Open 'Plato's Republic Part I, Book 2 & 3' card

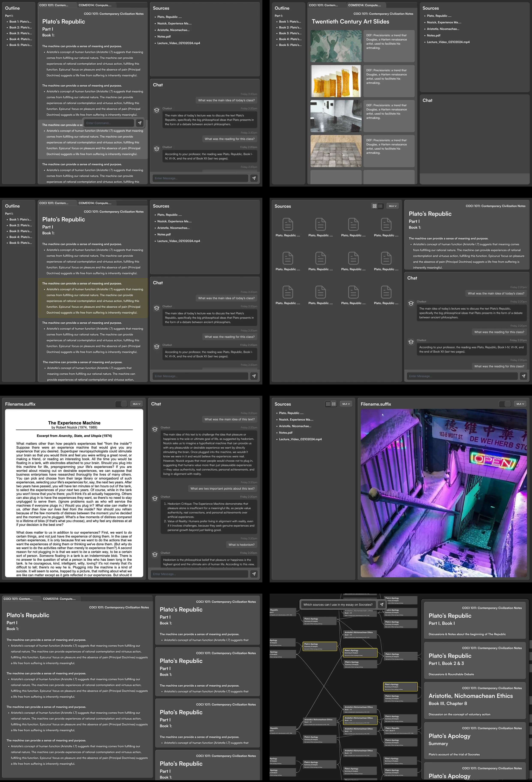[475, 660]
